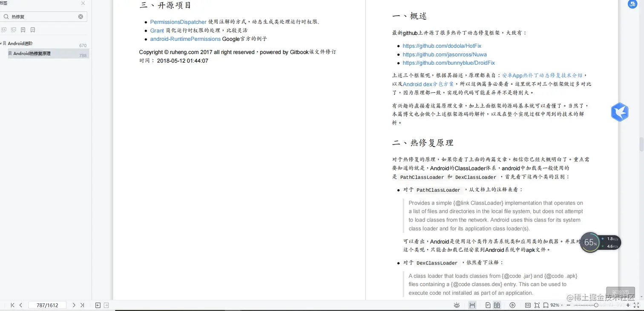Open the PermissionsDispatcher hyperlink
The image size is (644, 311).
178,22
